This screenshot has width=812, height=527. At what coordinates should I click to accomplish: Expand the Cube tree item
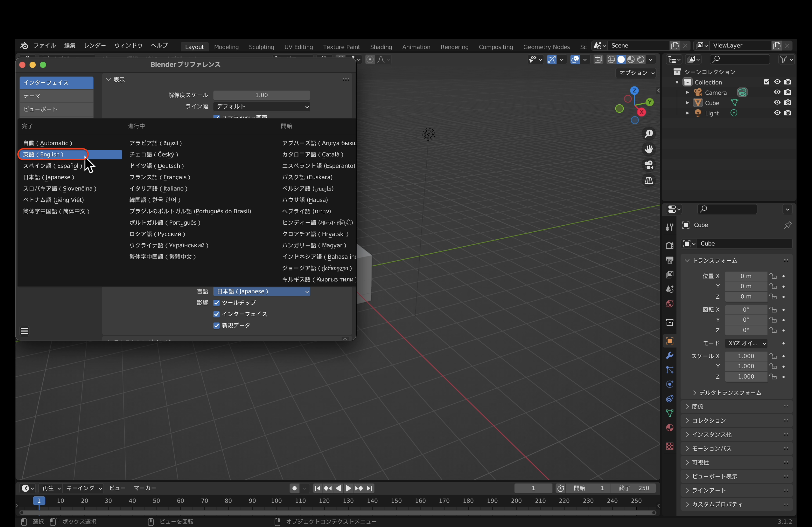[x=687, y=103]
